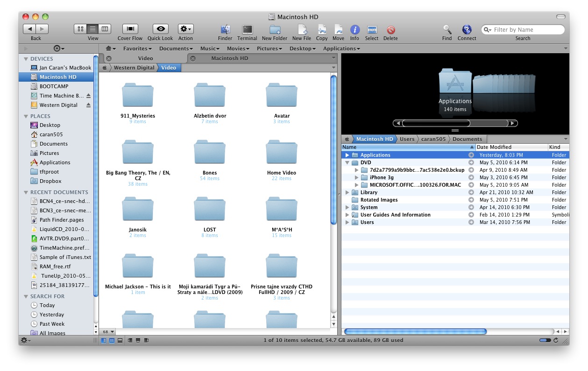Click Users in the right path bar
This screenshot has height=371, width=588.
(407, 139)
